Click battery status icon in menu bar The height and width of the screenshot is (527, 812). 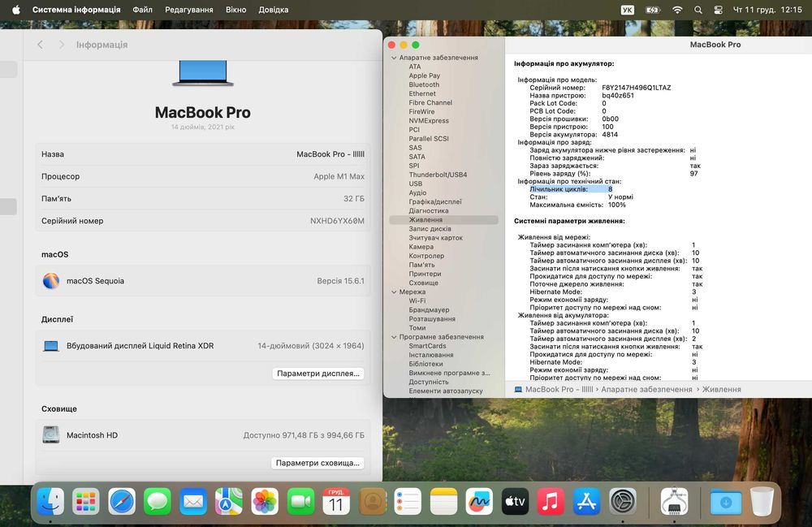pyautogui.click(x=653, y=10)
